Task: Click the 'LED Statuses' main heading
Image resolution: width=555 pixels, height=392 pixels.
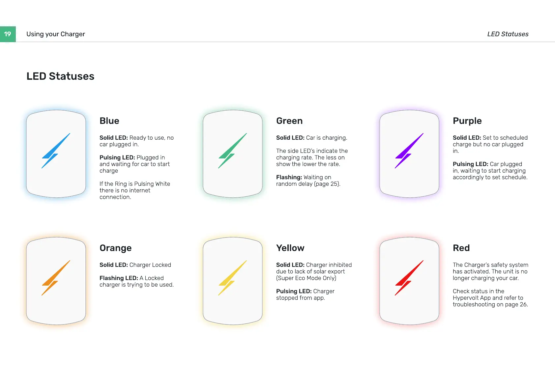Action: (x=60, y=76)
